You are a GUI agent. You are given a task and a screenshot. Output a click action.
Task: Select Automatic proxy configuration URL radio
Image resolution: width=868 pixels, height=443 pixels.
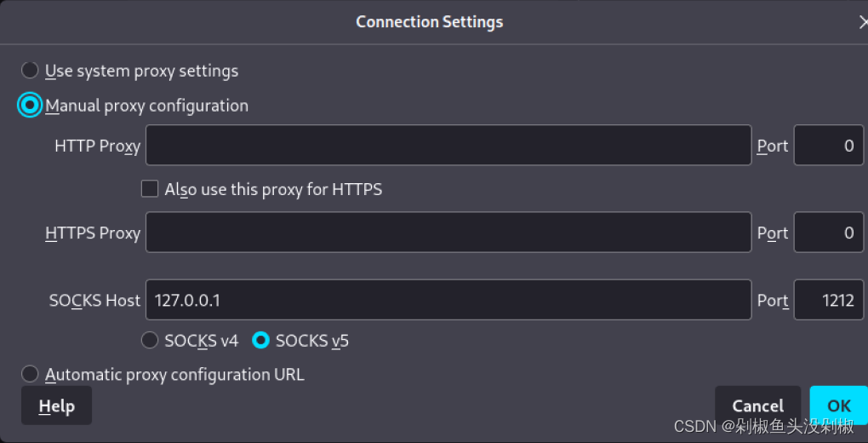point(30,374)
